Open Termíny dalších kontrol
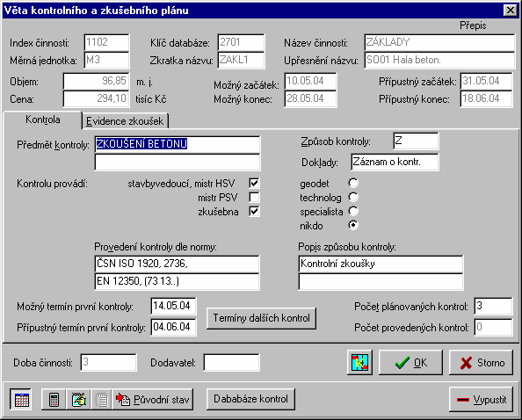This screenshot has height=420, width=522. 261,318
